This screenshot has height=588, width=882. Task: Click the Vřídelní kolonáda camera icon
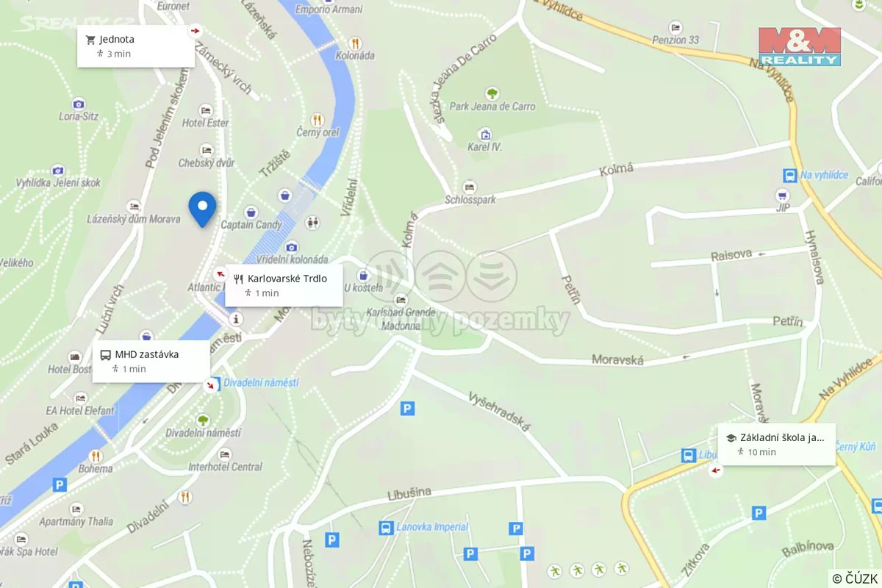[292, 247]
